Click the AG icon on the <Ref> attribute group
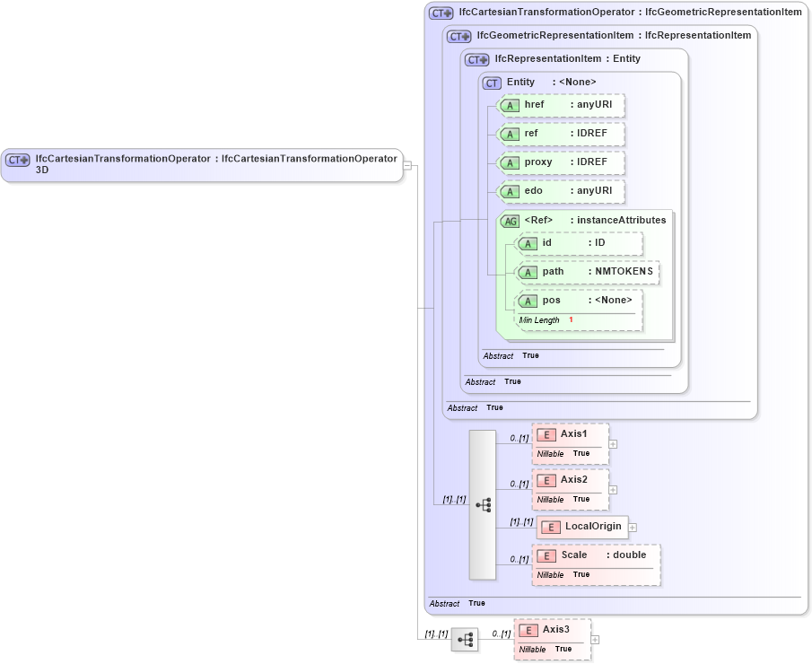The image size is (812, 664). point(508,220)
